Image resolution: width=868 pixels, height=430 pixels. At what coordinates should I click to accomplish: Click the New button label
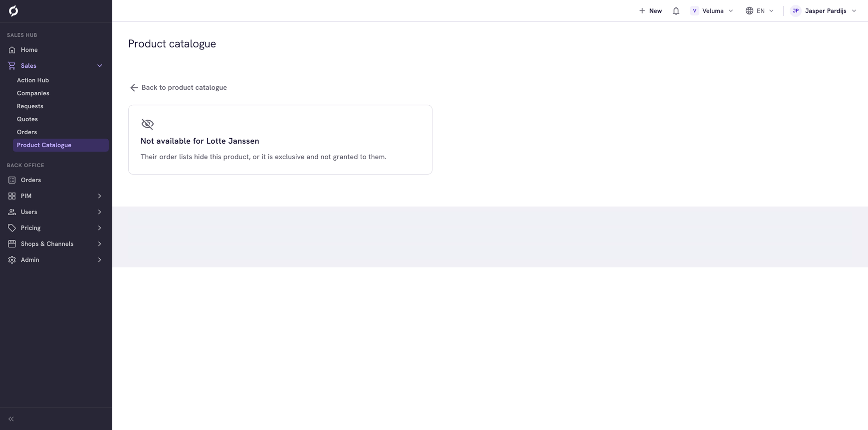click(655, 11)
